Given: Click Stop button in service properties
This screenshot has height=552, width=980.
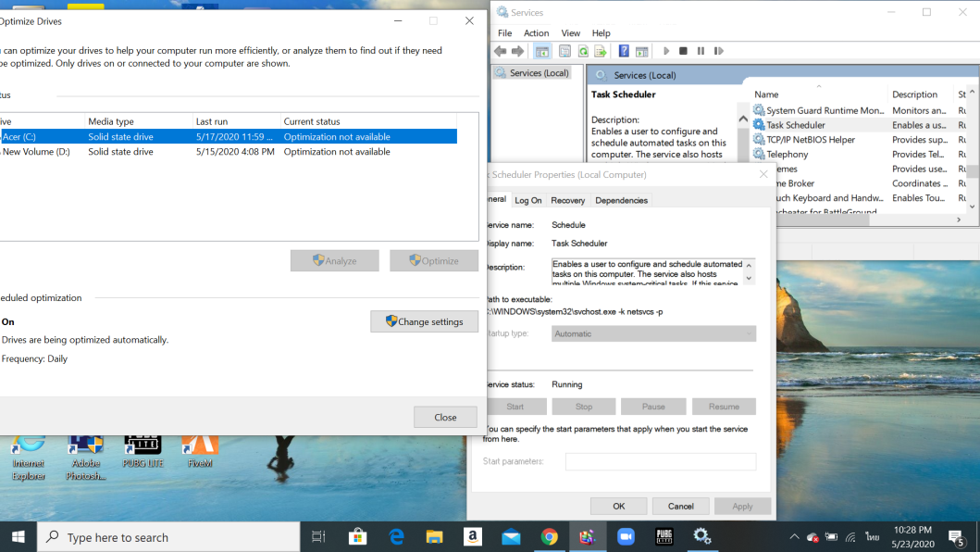Looking at the screenshot, I should (584, 407).
